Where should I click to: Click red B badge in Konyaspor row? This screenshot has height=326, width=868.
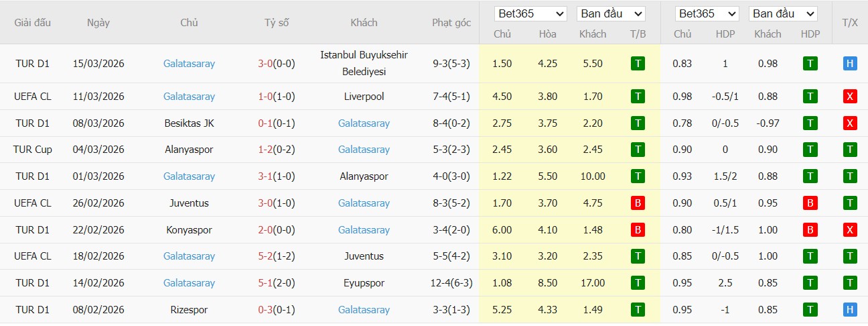point(638,230)
